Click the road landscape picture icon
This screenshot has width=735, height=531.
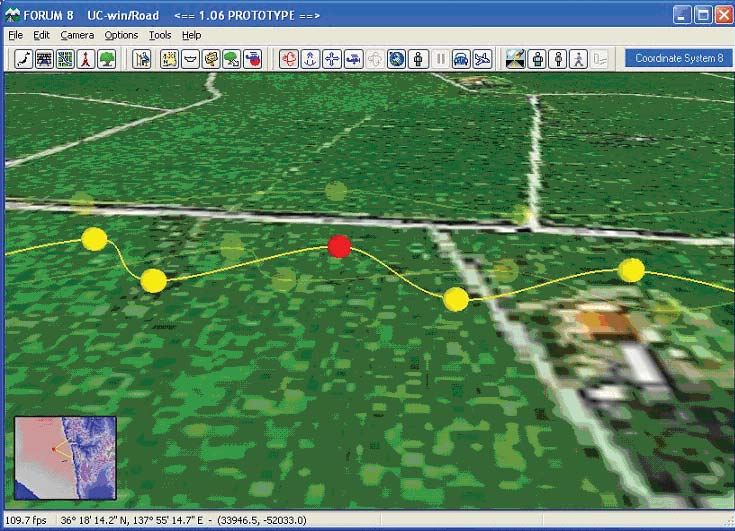click(515, 60)
